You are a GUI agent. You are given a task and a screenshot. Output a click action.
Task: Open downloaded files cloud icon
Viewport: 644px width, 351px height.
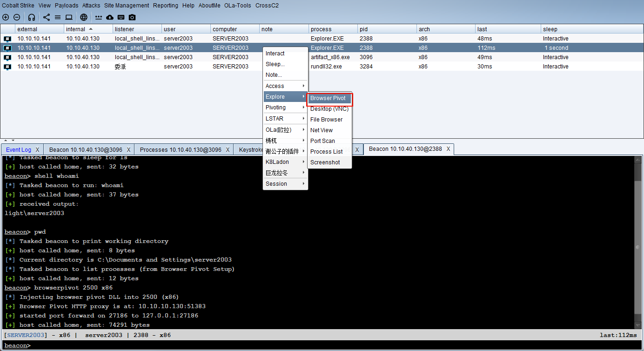coord(110,17)
